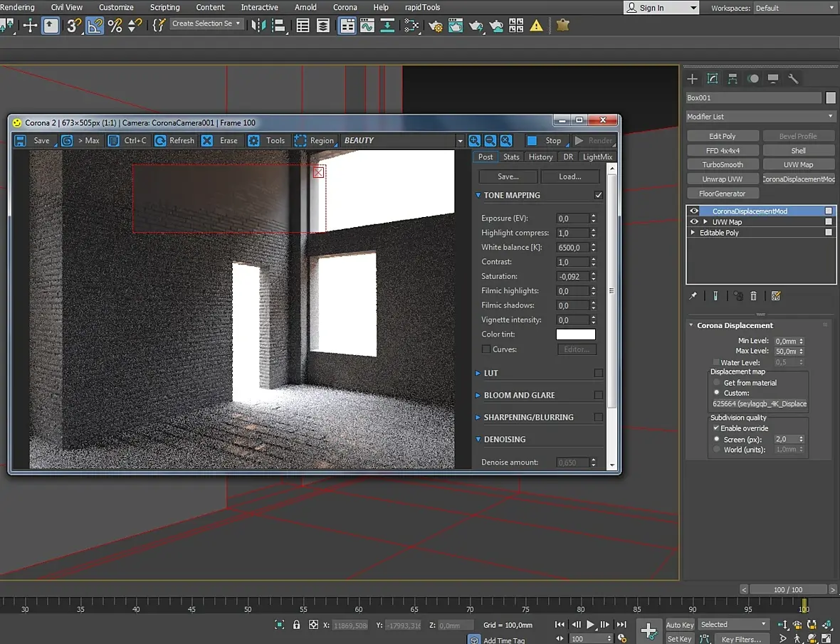Disable the Tone Mapping checkbox
840x644 pixels.
coord(599,196)
